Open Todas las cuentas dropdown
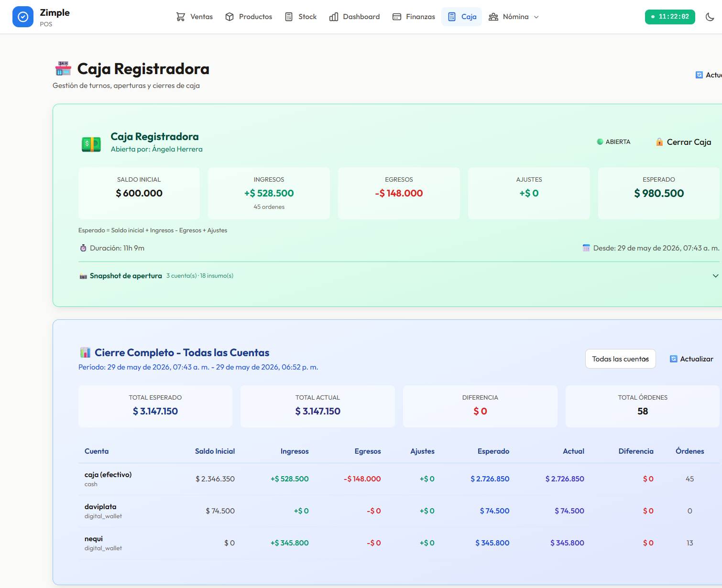Image resolution: width=722 pixels, height=588 pixels. [x=620, y=359]
